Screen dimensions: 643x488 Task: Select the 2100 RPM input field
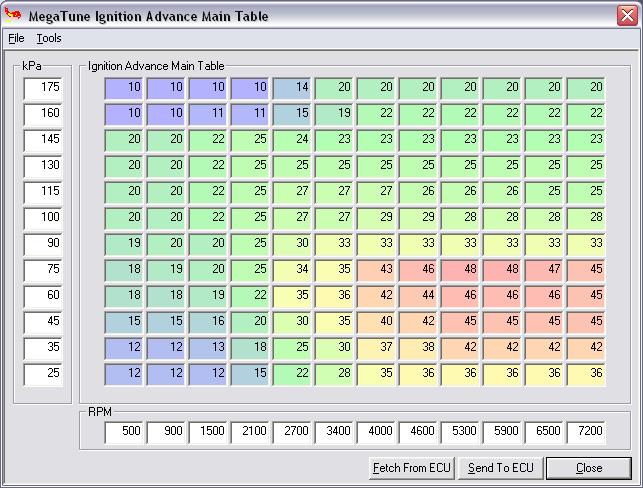click(x=250, y=432)
